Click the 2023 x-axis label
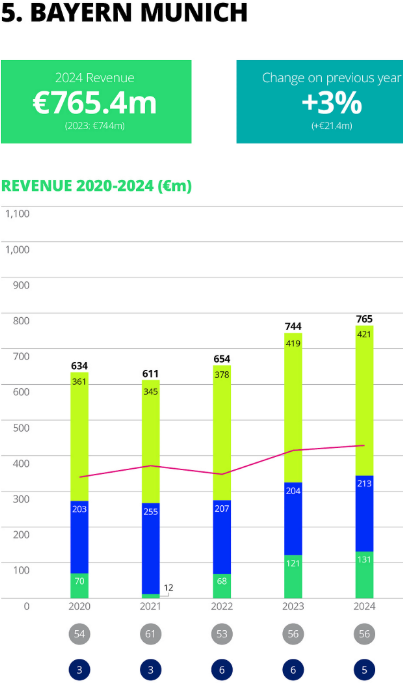The height and width of the screenshot is (683, 403). [x=293, y=606]
